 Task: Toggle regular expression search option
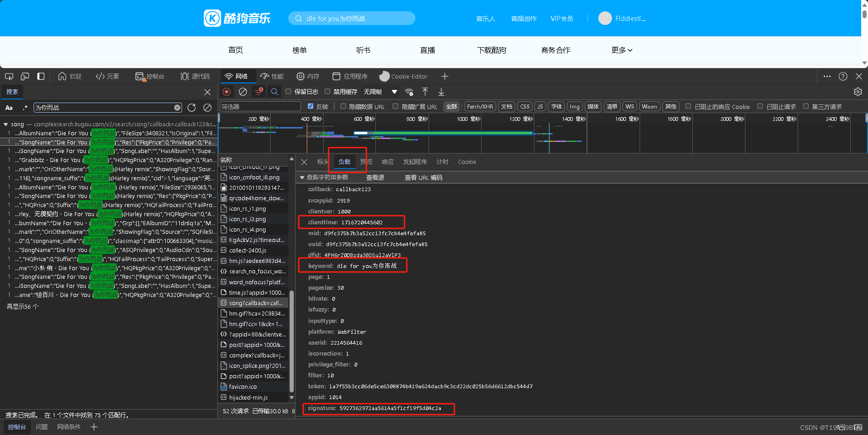point(25,108)
